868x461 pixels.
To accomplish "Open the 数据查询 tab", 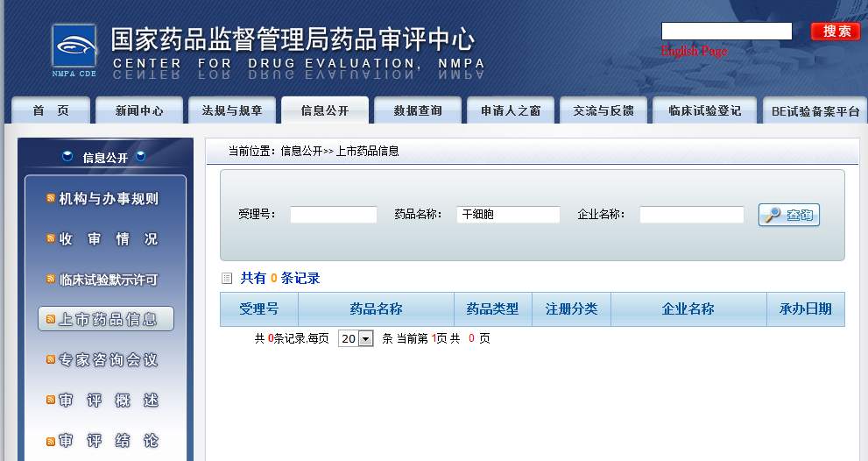I will tap(418, 110).
